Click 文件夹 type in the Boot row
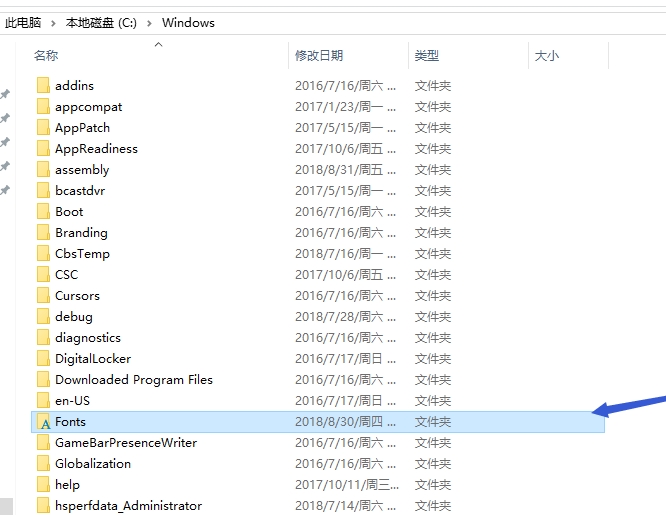Viewport: 666px width, 515px height. point(433,211)
